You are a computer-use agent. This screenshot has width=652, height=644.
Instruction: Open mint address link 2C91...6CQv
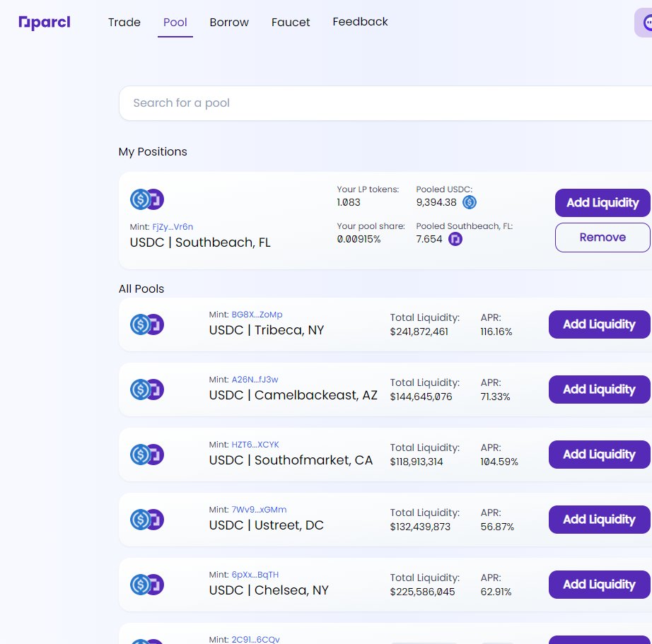256,640
